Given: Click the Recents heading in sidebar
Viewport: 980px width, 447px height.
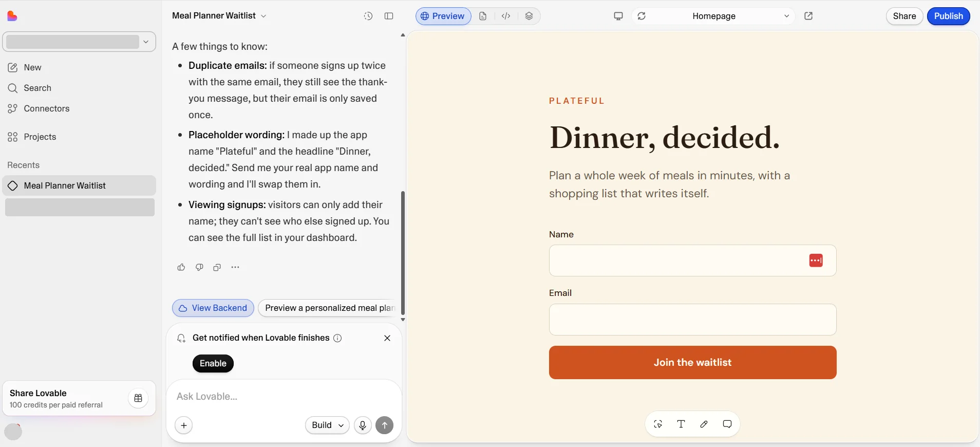Looking at the screenshot, I should (x=23, y=165).
